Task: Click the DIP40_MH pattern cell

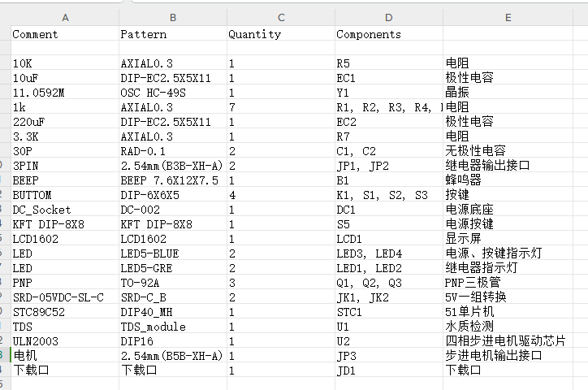Action: click(146, 311)
